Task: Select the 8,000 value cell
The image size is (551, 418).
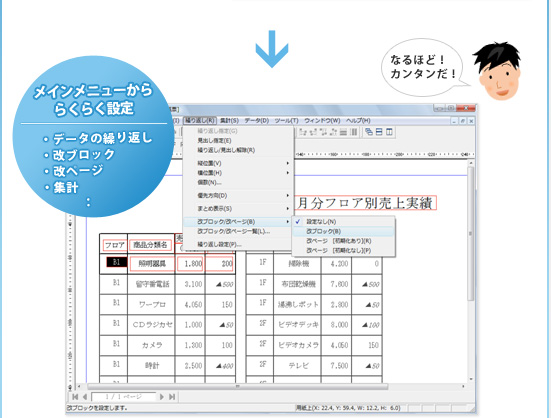Action: click(337, 325)
